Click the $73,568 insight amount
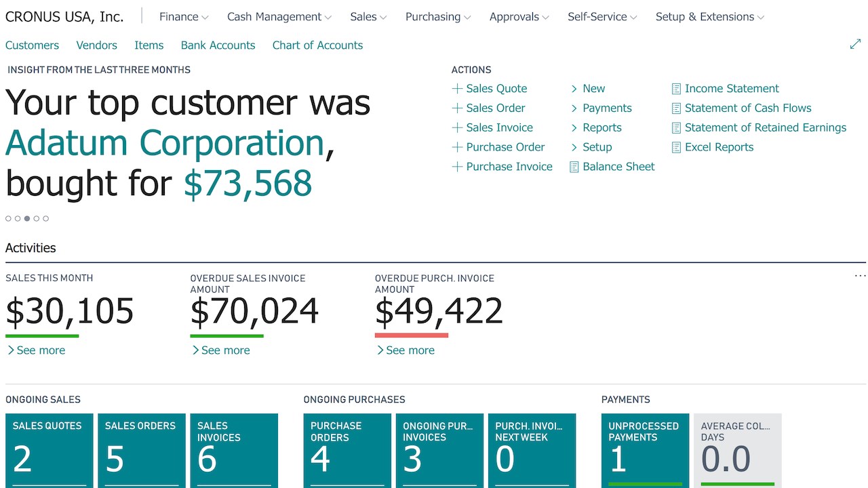 [x=248, y=183]
